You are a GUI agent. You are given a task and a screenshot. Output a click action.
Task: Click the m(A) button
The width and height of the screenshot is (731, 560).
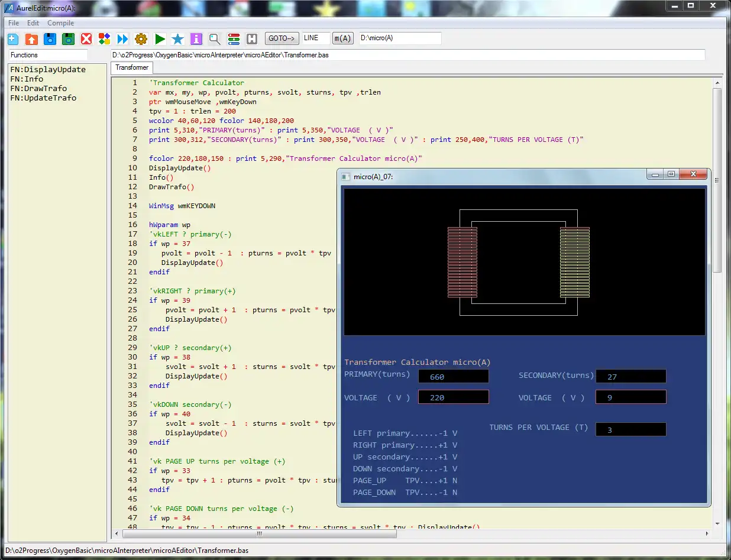click(x=342, y=38)
